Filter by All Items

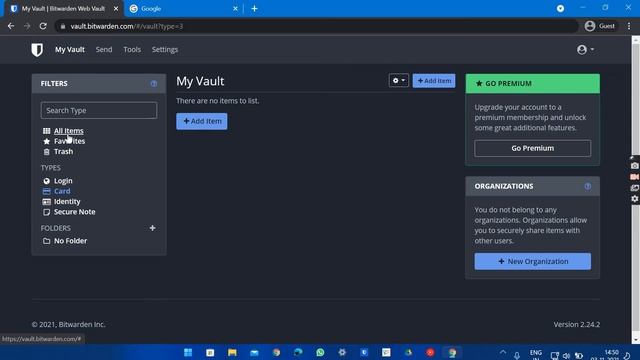tap(68, 131)
